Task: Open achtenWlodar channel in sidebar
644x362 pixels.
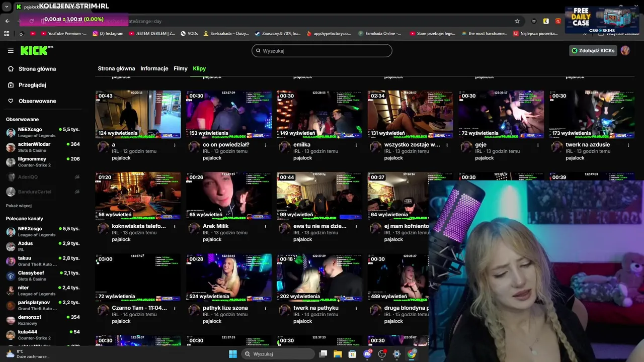Action: tap(43, 147)
